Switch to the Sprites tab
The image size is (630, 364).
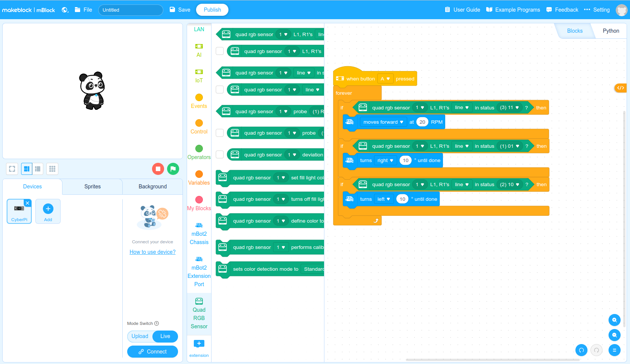tap(93, 187)
